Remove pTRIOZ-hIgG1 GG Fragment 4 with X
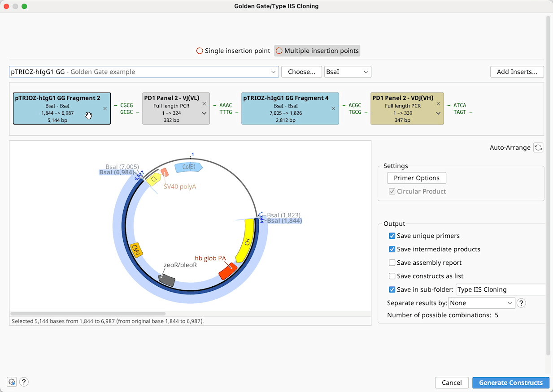This screenshot has width=553, height=392. (333, 108)
